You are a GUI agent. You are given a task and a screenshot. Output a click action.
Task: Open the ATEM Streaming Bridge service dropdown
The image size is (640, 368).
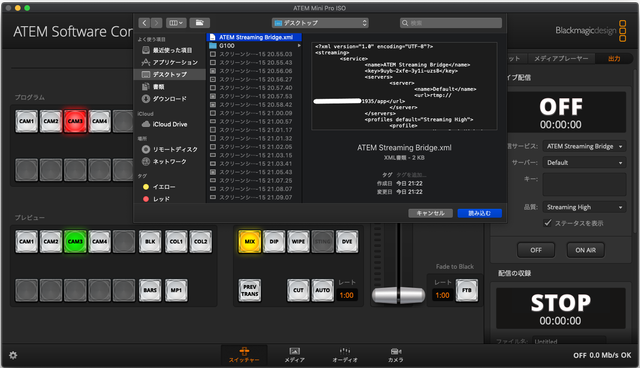click(584, 146)
